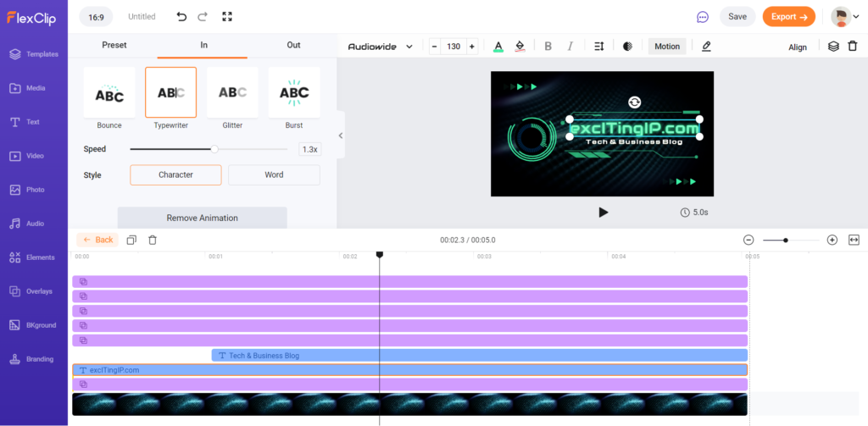
Task: Open the text highlight fill color
Action: (520, 47)
